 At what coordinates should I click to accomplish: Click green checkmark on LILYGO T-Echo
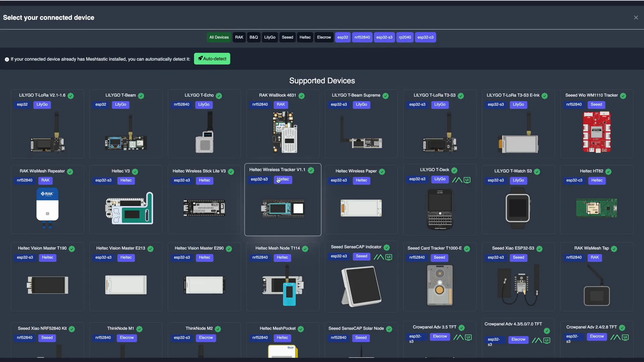(219, 96)
